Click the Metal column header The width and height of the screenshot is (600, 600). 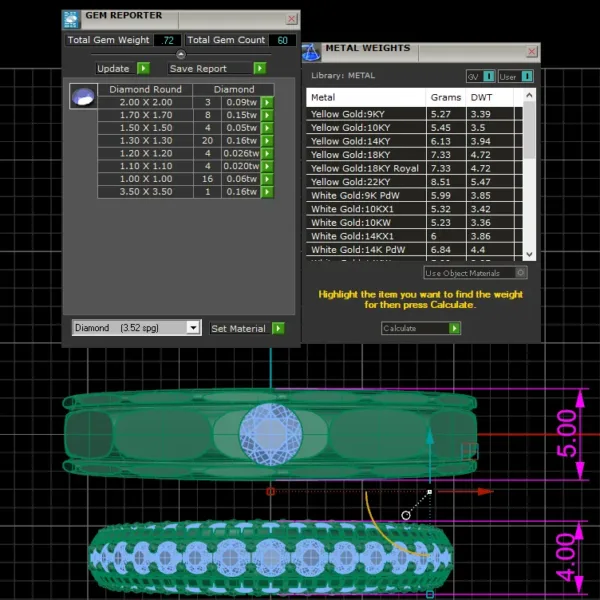tap(366, 98)
